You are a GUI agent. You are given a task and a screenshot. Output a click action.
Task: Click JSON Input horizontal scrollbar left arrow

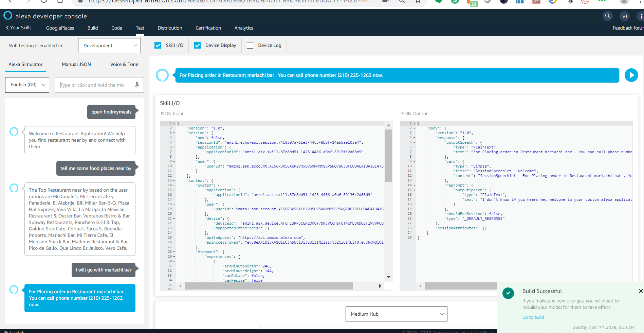point(180,286)
